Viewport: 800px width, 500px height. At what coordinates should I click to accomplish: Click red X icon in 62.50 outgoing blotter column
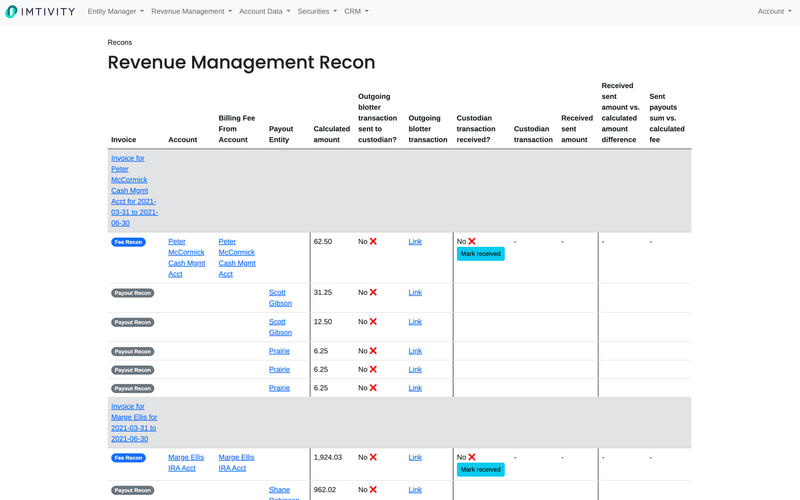coord(373,241)
